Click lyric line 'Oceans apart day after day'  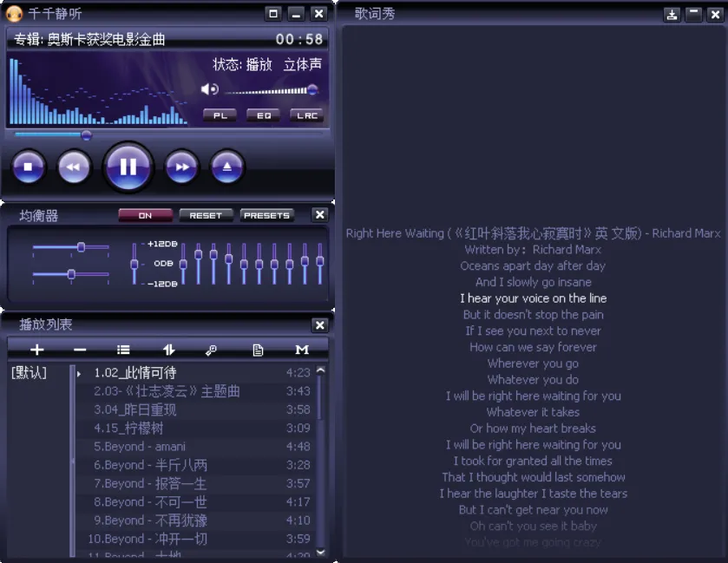click(x=533, y=266)
